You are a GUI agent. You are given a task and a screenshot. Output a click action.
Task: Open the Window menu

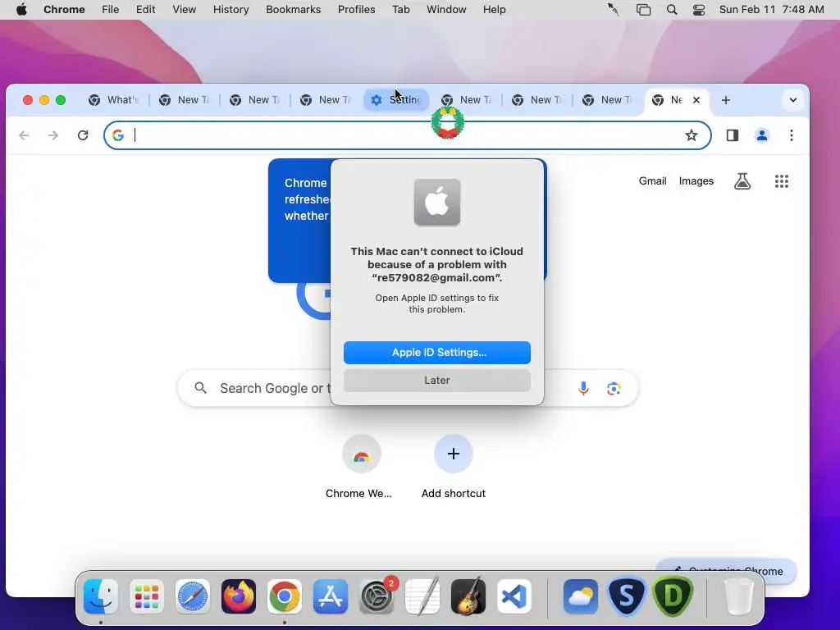(x=446, y=10)
